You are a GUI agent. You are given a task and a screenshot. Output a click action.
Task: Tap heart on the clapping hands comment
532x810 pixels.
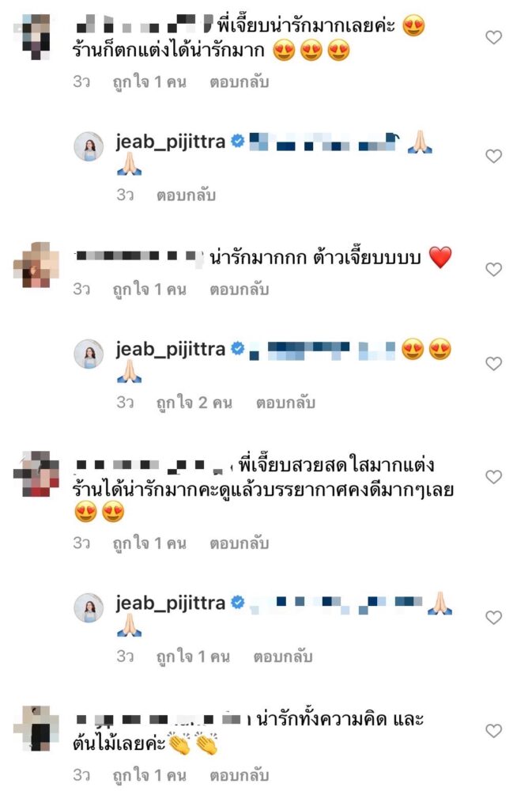(494, 730)
